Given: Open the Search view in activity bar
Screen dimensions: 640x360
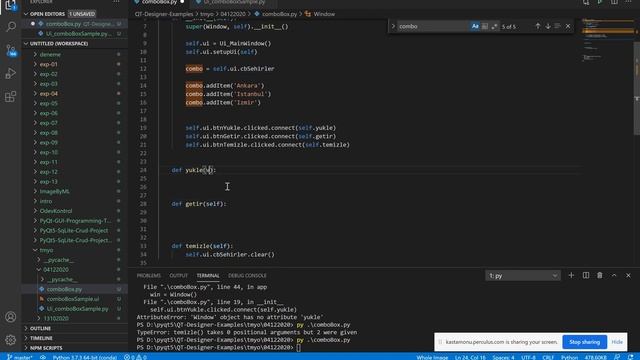Looking at the screenshot, I should pos(11,27).
